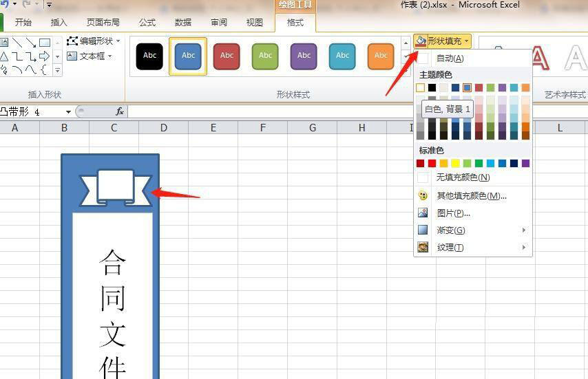Select the block arrow shape in gallery
Screen dimensions: 588x379
(45, 56)
